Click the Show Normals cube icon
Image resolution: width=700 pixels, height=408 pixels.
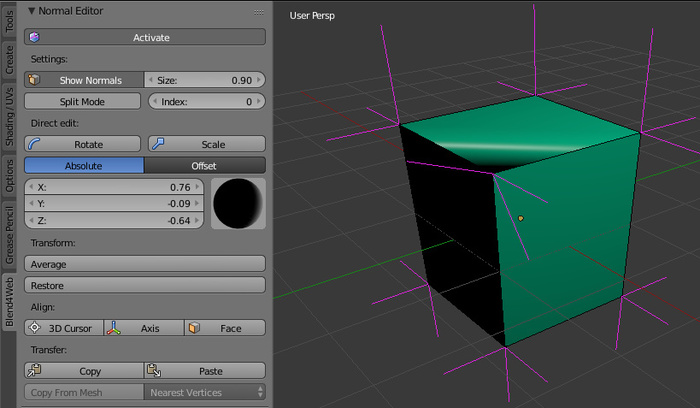point(34,80)
